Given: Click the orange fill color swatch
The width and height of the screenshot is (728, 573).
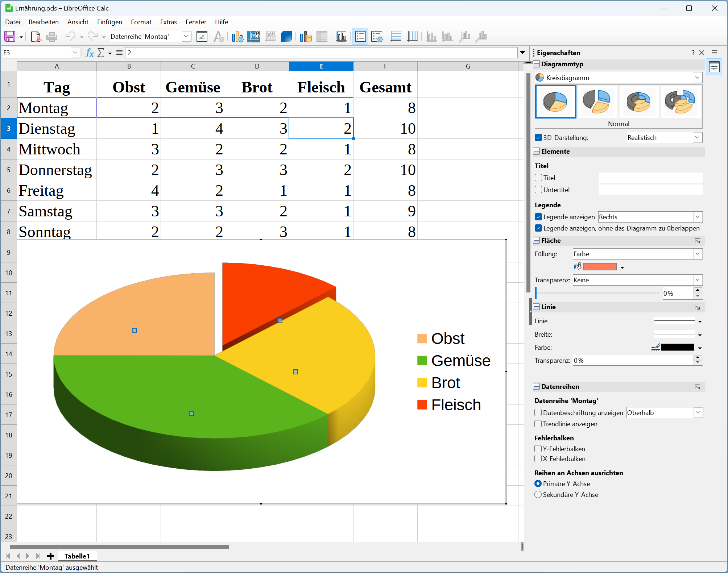Looking at the screenshot, I should pos(600,267).
